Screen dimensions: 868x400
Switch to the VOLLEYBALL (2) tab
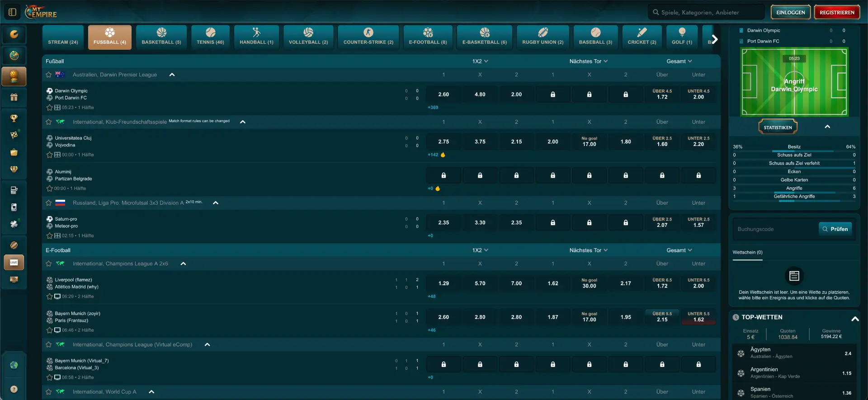[308, 37]
